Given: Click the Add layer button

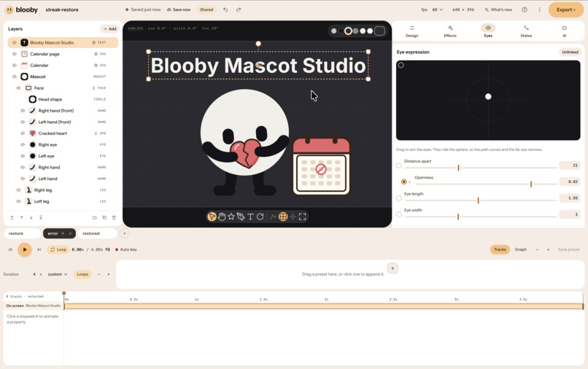Looking at the screenshot, I should [110, 29].
